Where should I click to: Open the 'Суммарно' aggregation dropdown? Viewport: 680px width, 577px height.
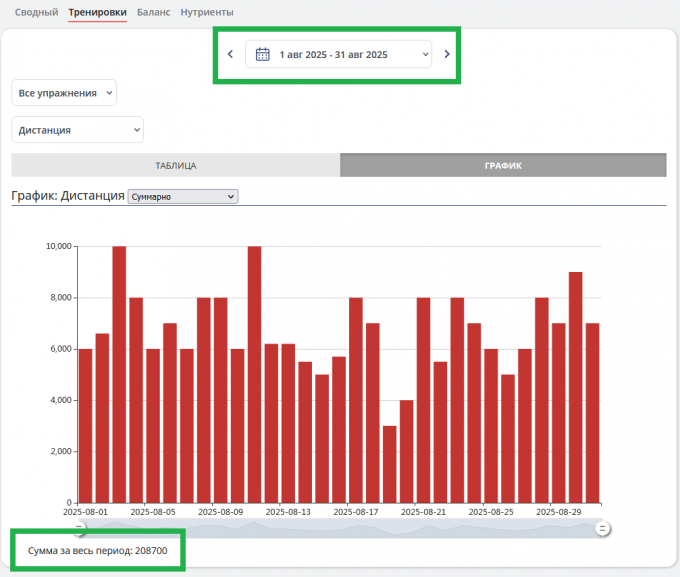pos(183,197)
